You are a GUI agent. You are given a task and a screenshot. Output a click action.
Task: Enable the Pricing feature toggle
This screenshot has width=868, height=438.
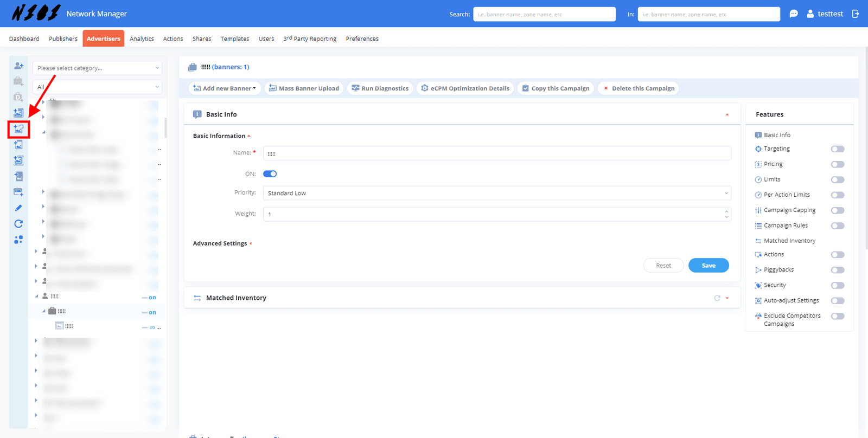coord(838,164)
